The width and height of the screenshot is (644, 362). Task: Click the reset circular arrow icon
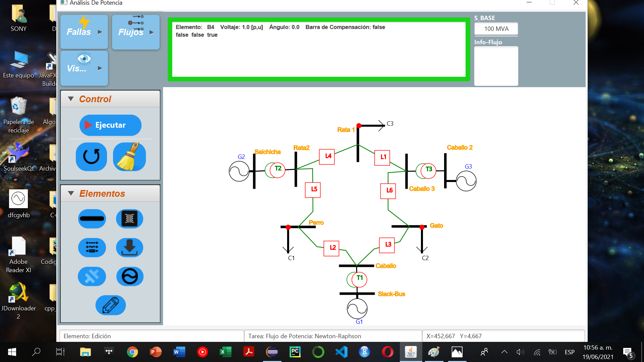(91, 157)
